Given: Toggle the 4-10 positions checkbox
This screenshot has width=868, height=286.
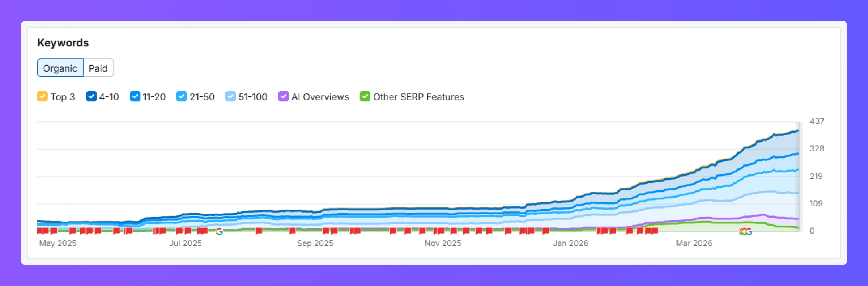Looking at the screenshot, I should click(x=91, y=96).
